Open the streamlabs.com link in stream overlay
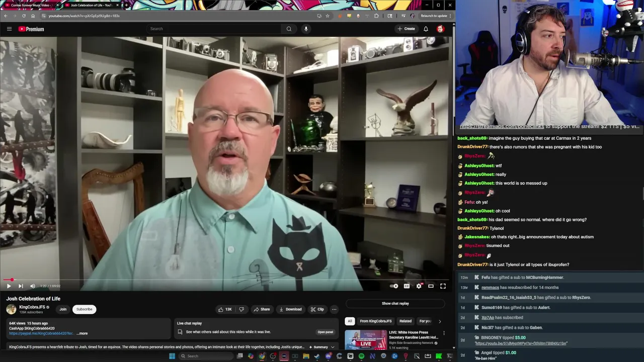644x362 pixels. 502,126
